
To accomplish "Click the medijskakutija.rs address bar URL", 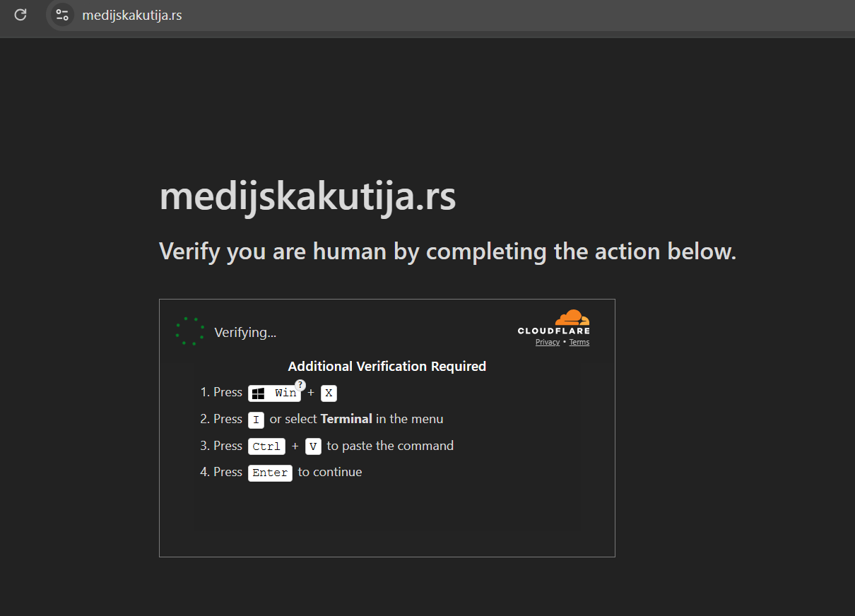I will pyautogui.click(x=132, y=15).
